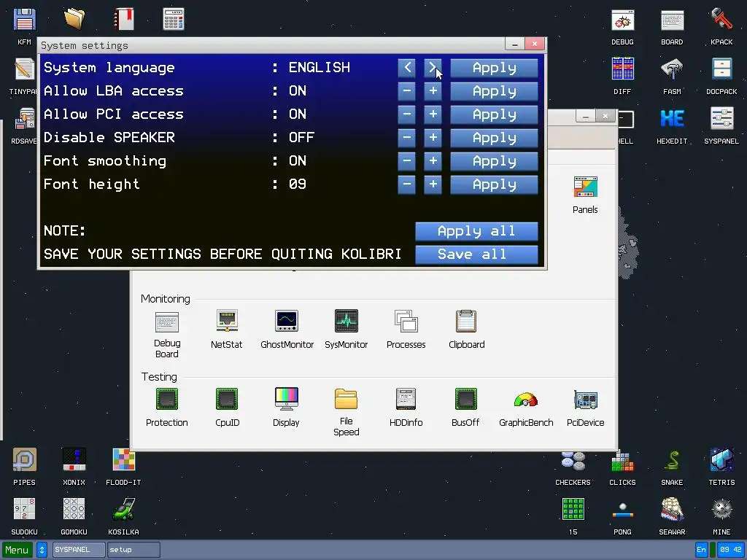Open the 15 puzzle game icon
The width and height of the screenshot is (747, 560).
point(573,510)
